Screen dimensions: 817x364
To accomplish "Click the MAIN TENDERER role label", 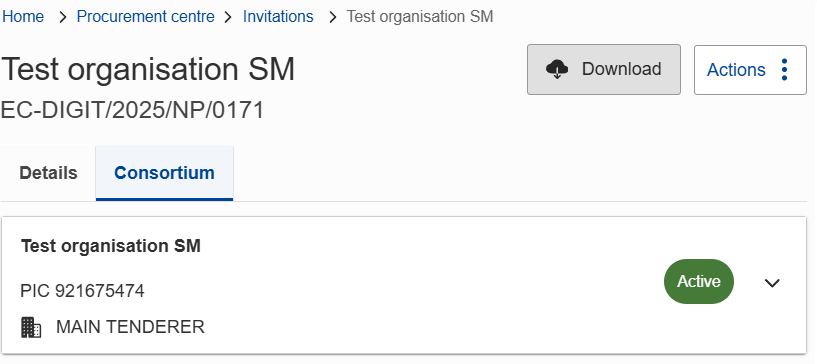I will 130,327.
